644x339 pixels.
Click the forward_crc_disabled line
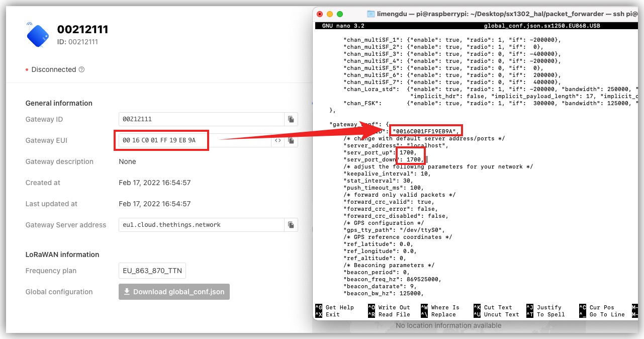[396, 216]
